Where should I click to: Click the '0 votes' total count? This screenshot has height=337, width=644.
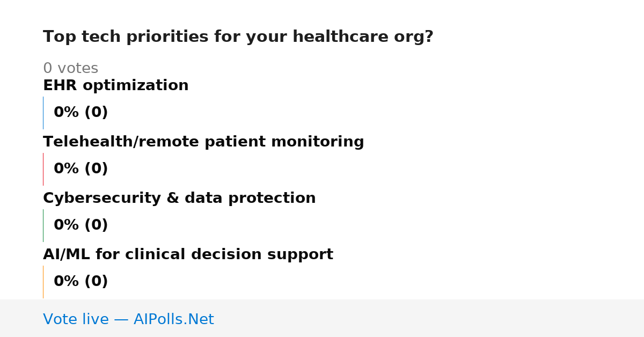tap(70, 69)
